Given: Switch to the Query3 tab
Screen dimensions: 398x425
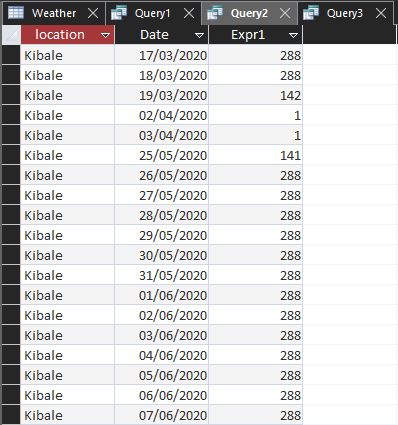Looking at the screenshot, I should click(x=345, y=13).
